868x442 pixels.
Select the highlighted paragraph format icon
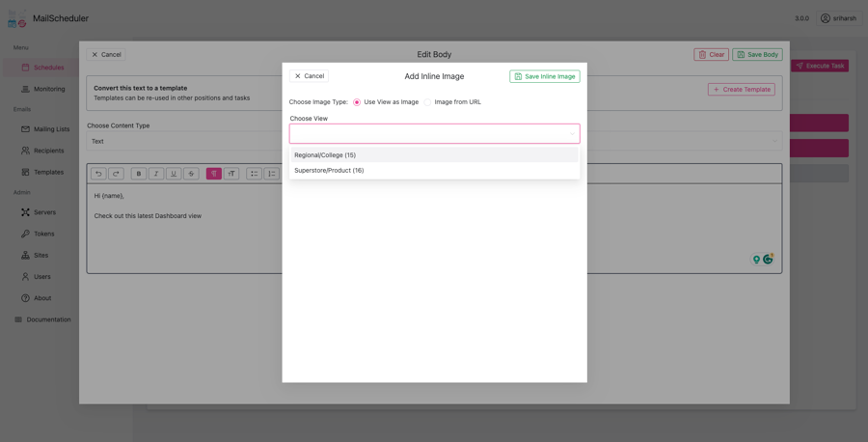(214, 174)
